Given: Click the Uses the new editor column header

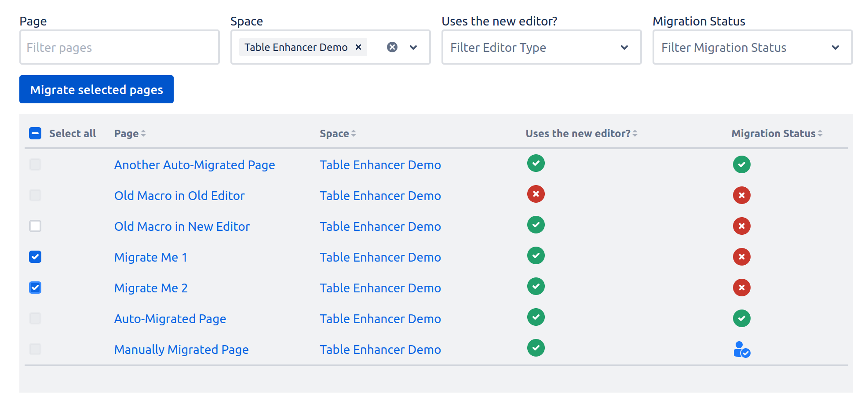Looking at the screenshot, I should [x=578, y=133].
